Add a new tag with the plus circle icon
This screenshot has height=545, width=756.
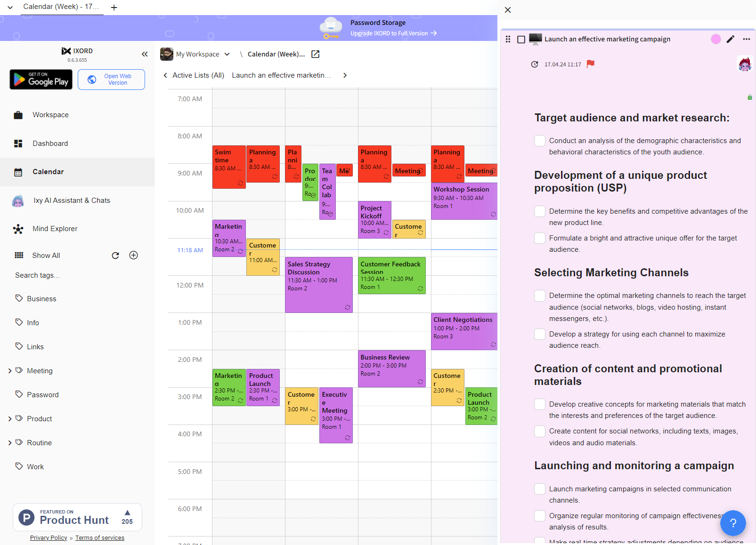(x=134, y=255)
